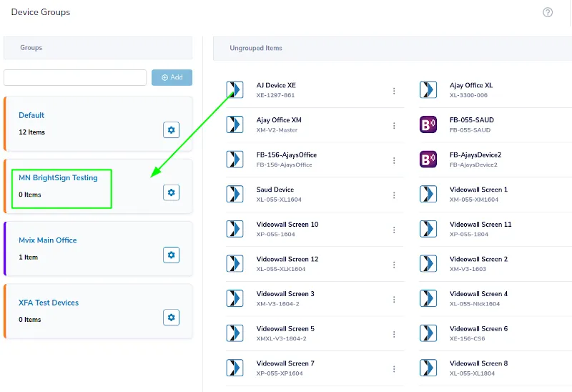
Task: Click the Groups panel header
Action: tap(98, 47)
